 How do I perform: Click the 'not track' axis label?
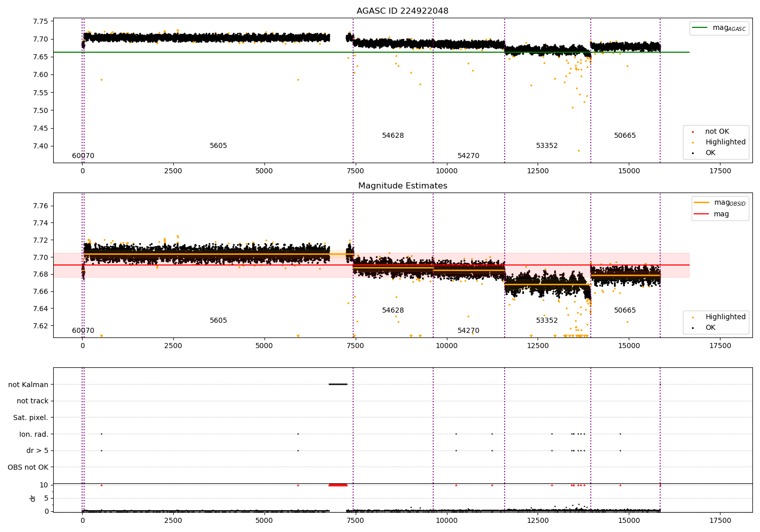pyautogui.click(x=32, y=401)
